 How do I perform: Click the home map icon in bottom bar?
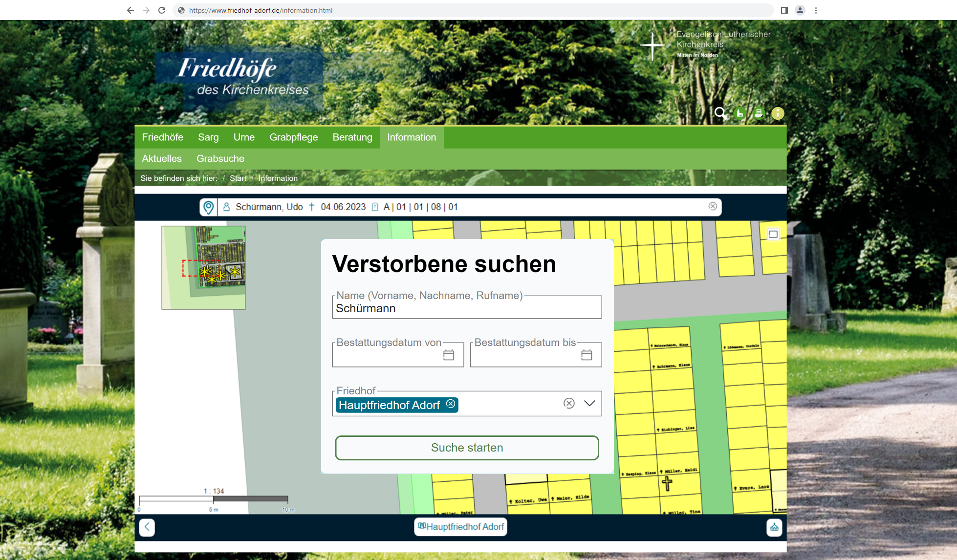click(x=774, y=527)
